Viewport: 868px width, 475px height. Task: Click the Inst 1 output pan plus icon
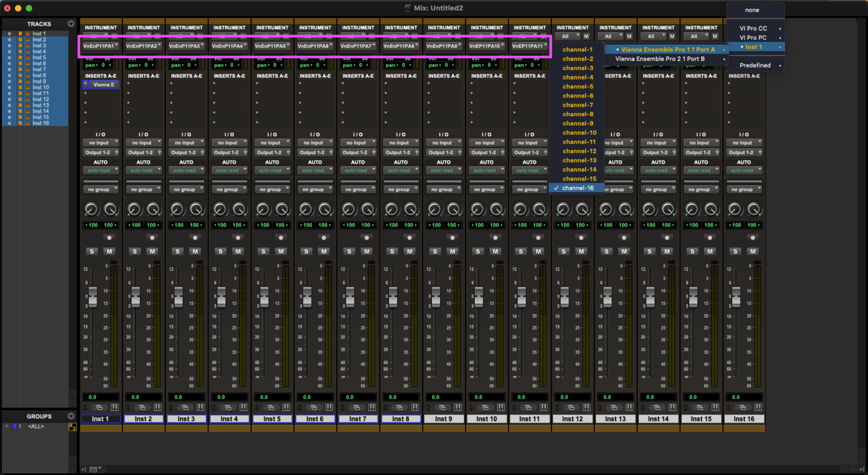[x=117, y=152]
